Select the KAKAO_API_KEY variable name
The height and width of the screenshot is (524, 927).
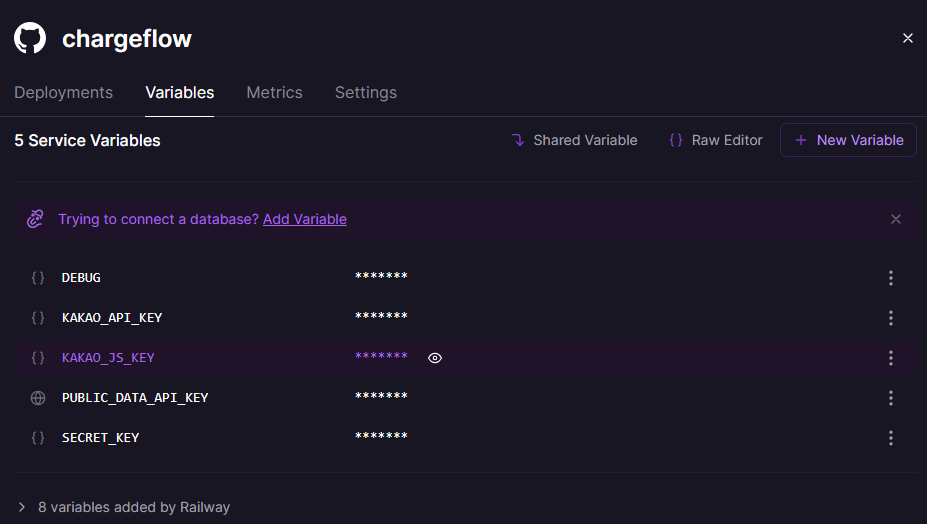112,318
